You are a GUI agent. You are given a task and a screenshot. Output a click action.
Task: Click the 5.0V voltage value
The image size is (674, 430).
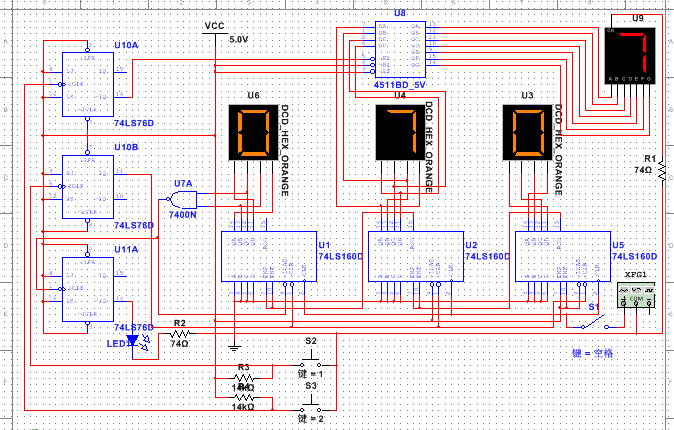click(239, 40)
